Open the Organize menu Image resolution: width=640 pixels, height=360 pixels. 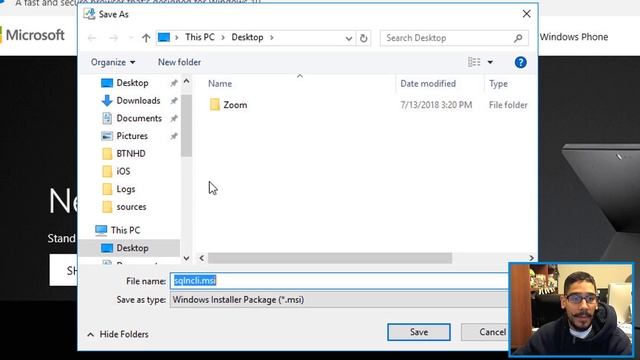(x=113, y=62)
